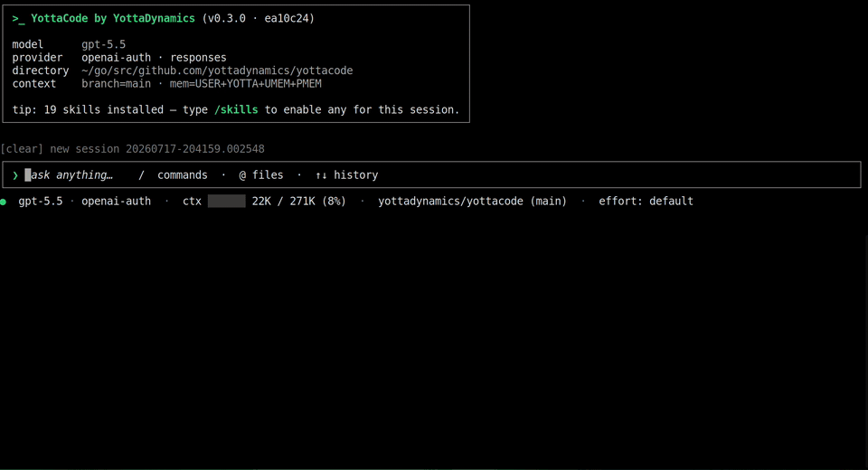Focus the 'ask anything…' prompt input

[432, 175]
